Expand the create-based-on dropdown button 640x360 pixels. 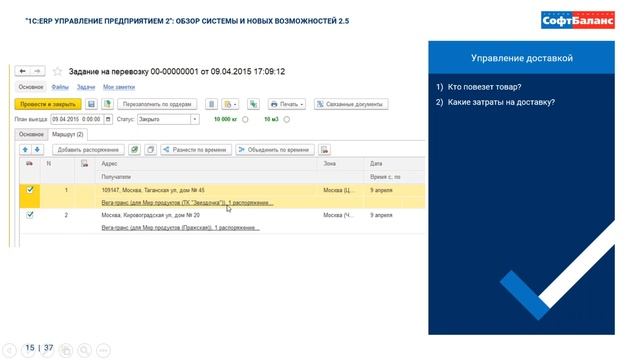(230, 104)
